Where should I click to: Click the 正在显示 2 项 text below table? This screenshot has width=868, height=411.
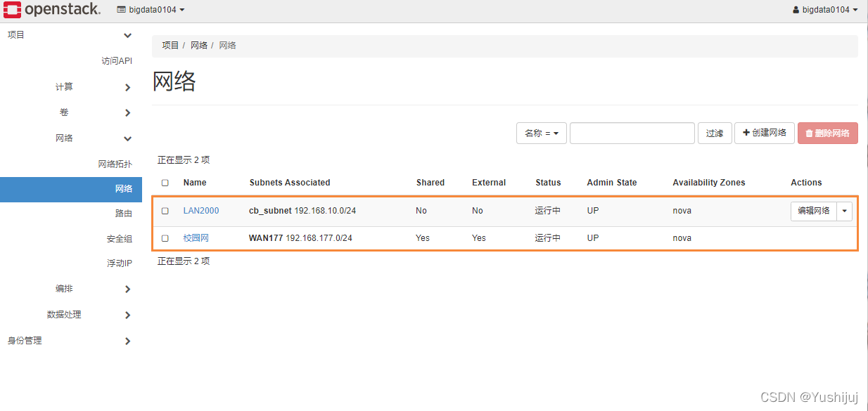tap(184, 261)
